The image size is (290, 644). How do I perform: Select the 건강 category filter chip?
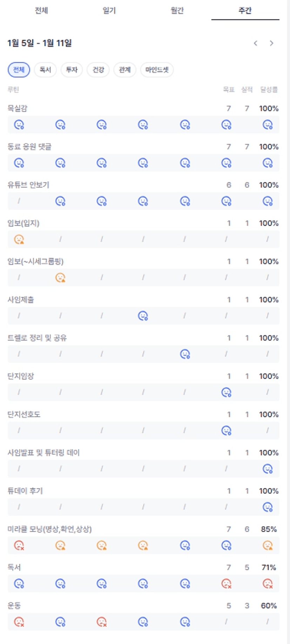(98, 70)
